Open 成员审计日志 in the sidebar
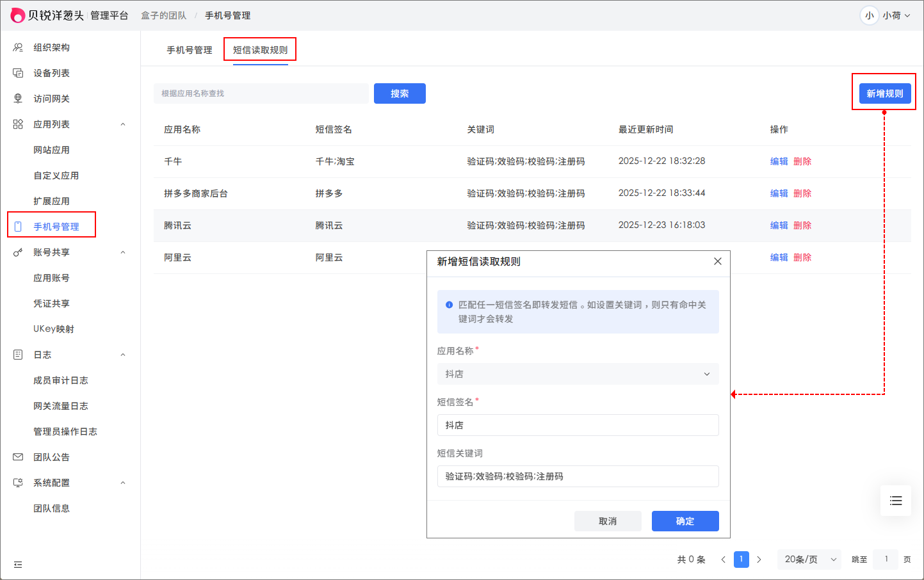Viewport: 924px width, 580px height. tap(61, 380)
